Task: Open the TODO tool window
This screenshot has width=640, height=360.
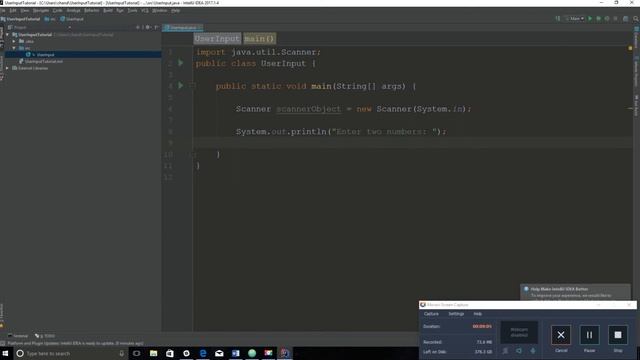Action: pos(45,336)
